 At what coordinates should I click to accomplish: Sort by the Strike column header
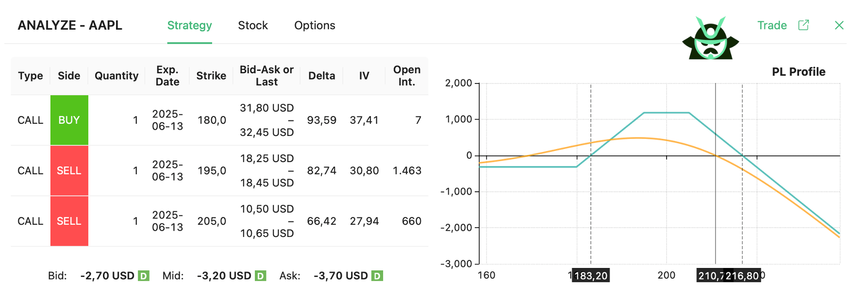(x=211, y=76)
